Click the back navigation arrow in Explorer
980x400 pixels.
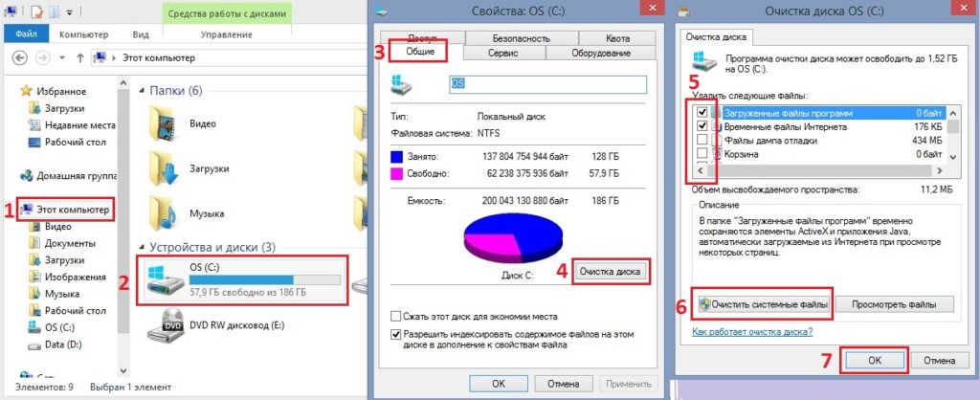coord(20,58)
